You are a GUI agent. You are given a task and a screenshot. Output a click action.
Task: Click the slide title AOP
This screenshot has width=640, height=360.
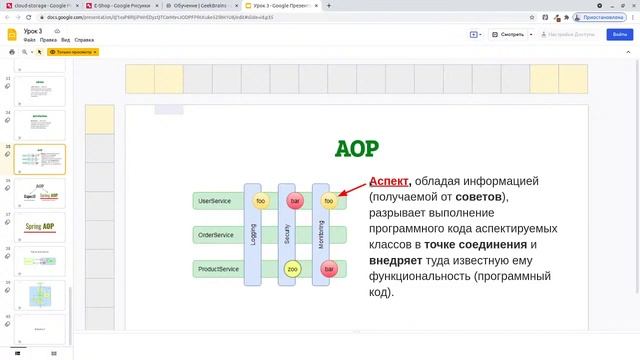pos(357,149)
